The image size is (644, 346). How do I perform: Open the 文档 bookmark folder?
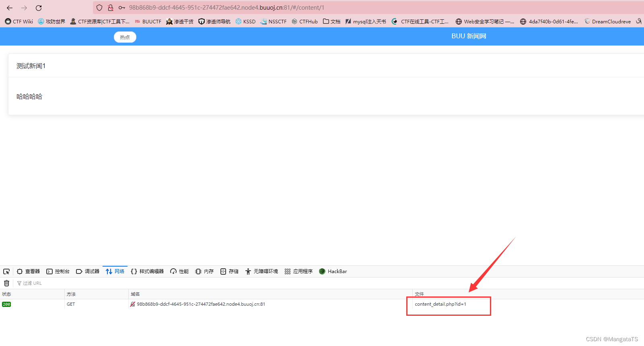(x=332, y=21)
